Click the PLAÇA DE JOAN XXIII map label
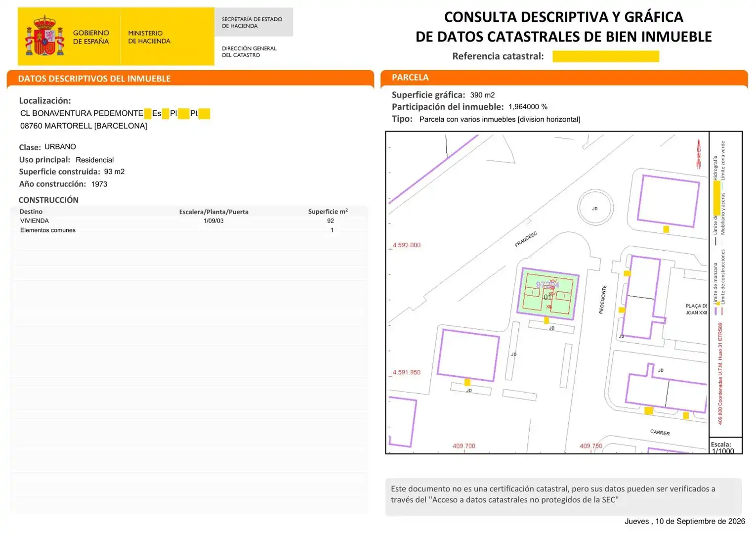 point(696,309)
